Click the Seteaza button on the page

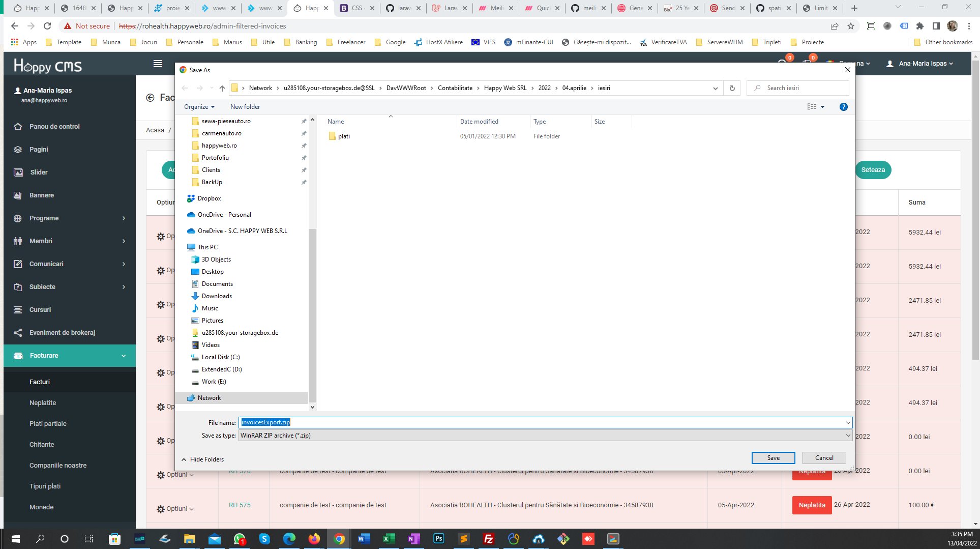point(873,170)
